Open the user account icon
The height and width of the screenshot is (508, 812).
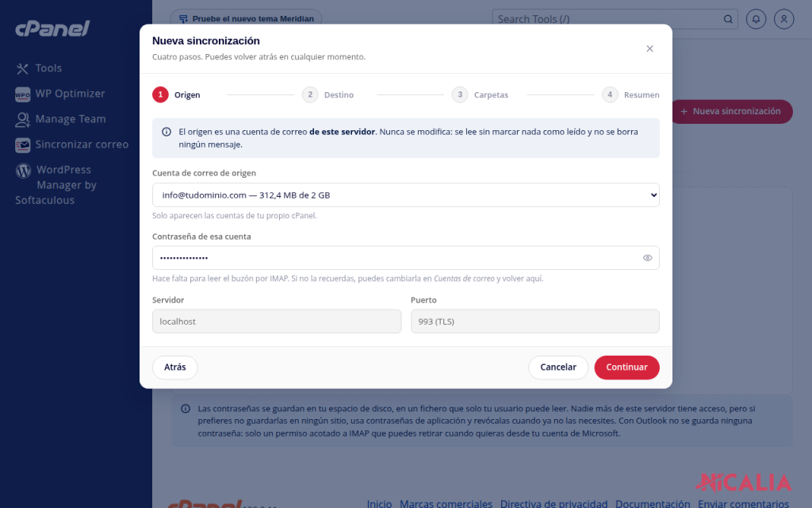(x=783, y=19)
